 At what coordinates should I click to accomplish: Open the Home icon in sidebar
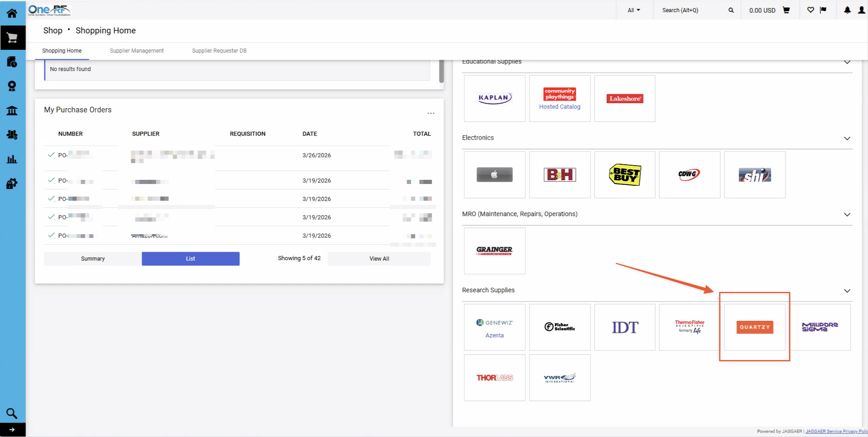click(x=12, y=13)
